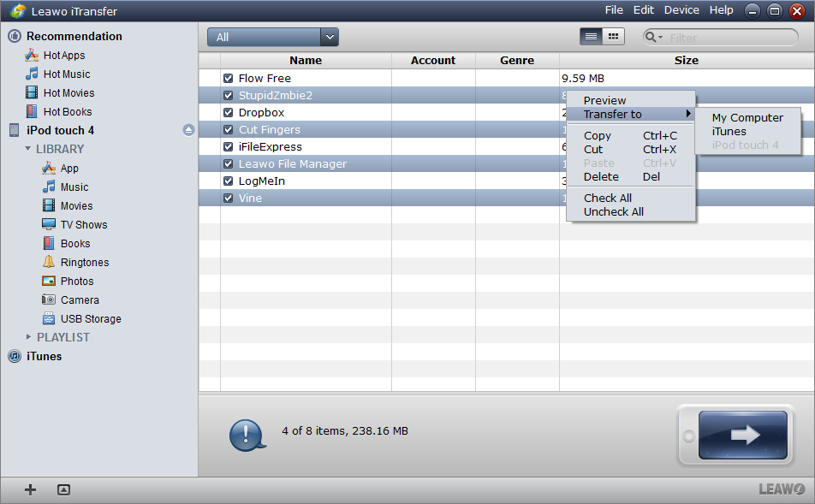Uncheck the Cut Fingers checkbox
Screen dimensions: 815x504
point(228,129)
